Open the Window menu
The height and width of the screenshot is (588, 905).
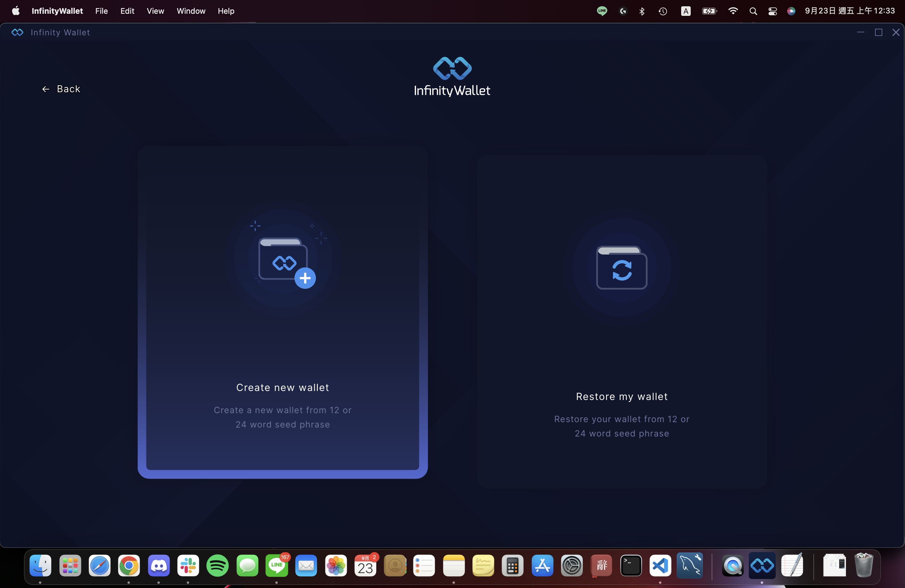[x=191, y=11]
